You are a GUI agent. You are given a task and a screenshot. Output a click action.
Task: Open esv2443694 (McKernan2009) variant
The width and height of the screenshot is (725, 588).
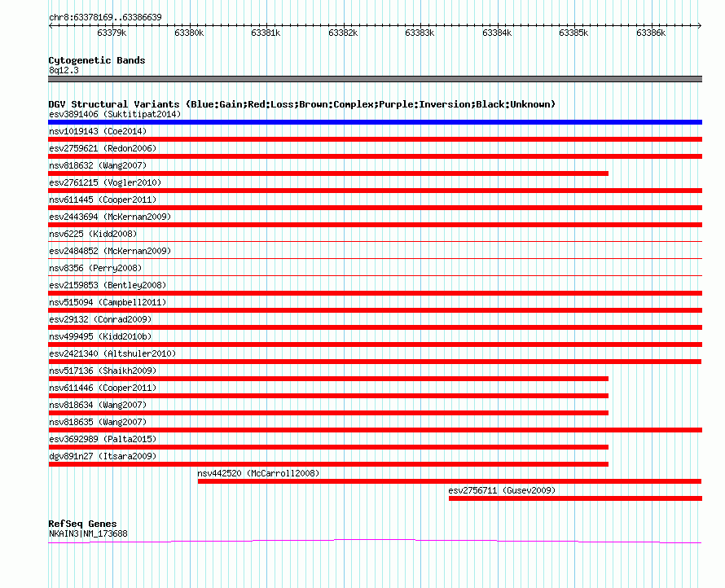(x=110, y=217)
